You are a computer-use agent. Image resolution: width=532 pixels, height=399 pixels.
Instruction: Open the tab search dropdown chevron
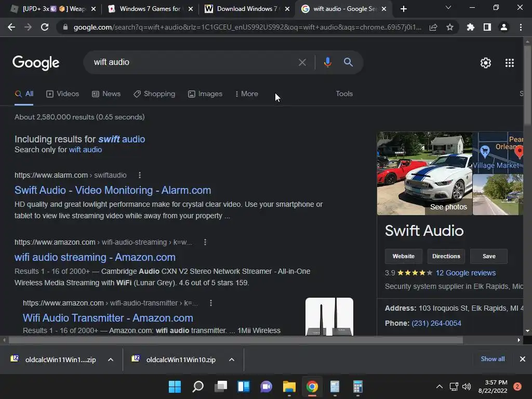(x=448, y=7)
